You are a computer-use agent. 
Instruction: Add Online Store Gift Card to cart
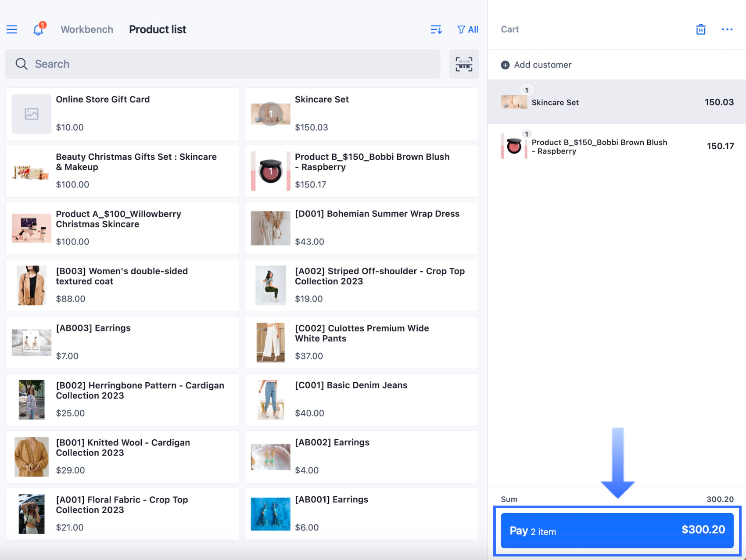pos(122,114)
